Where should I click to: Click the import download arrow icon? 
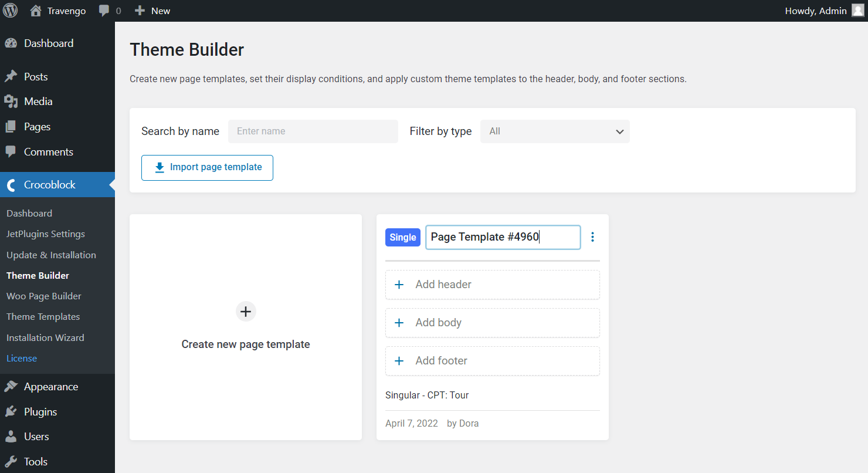tap(160, 168)
